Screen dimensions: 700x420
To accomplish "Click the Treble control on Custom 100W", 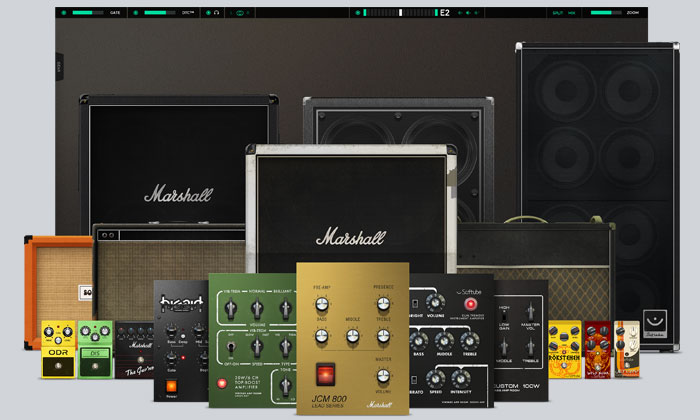I will [530, 347].
